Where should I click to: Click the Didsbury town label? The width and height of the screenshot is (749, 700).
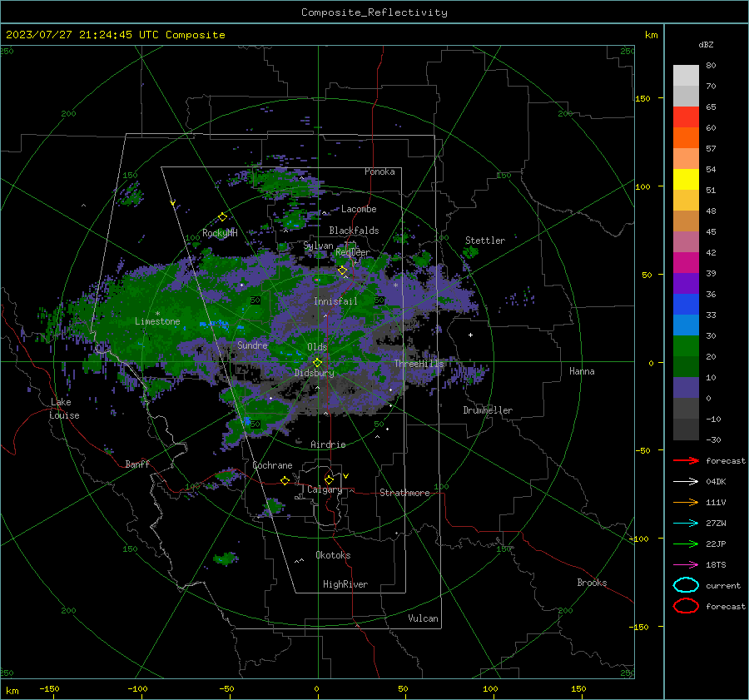coord(314,373)
